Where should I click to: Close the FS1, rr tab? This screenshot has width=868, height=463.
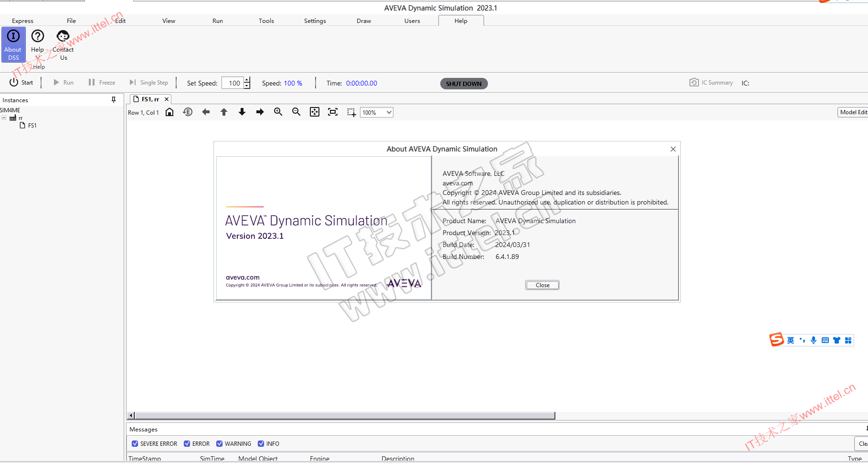(167, 99)
